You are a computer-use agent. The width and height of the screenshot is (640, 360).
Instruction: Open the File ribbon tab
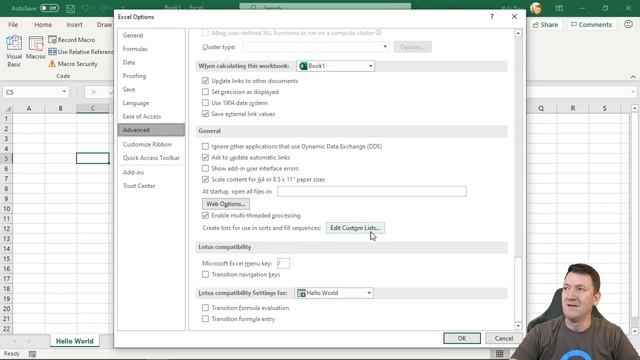click(x=13, y=24)
